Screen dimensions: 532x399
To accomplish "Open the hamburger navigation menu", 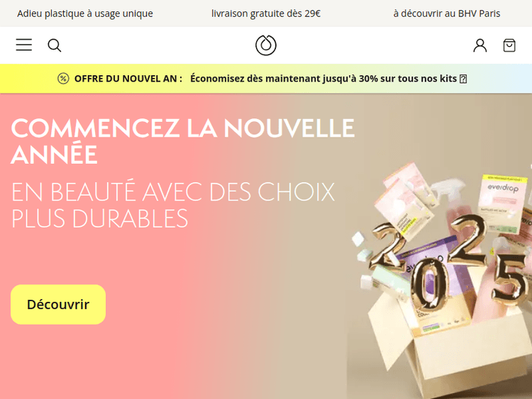I will click(23, 45).
